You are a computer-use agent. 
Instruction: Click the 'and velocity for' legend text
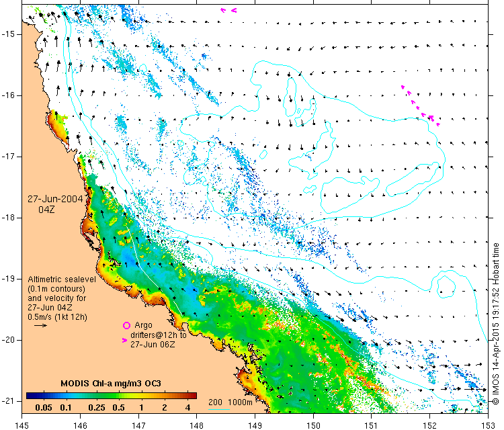coord(57,298)
